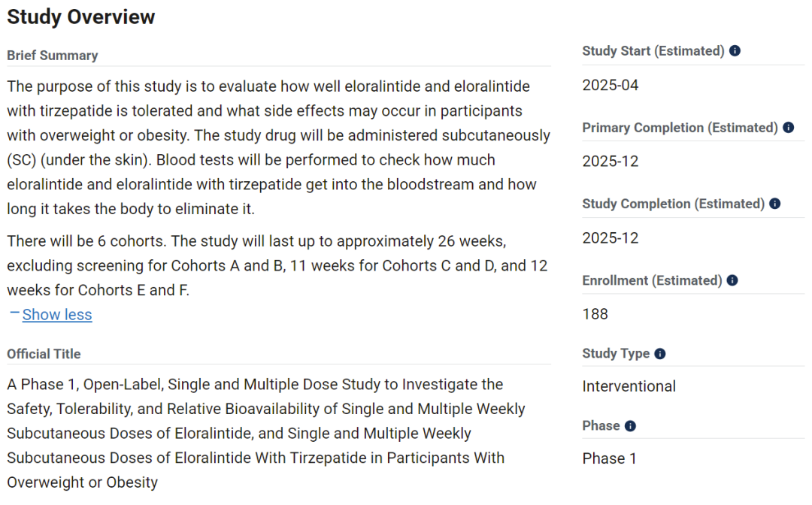Click the Show less link

coord(57,315)
